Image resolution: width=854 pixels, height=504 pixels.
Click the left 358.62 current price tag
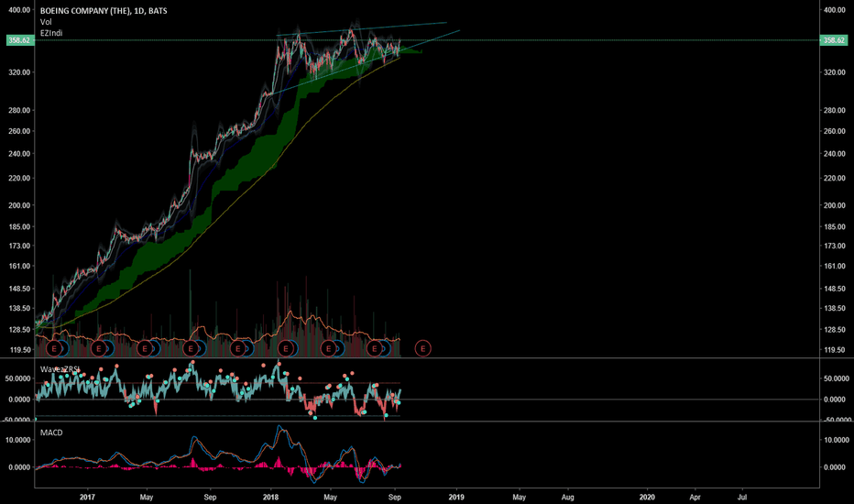pos(19,40)
